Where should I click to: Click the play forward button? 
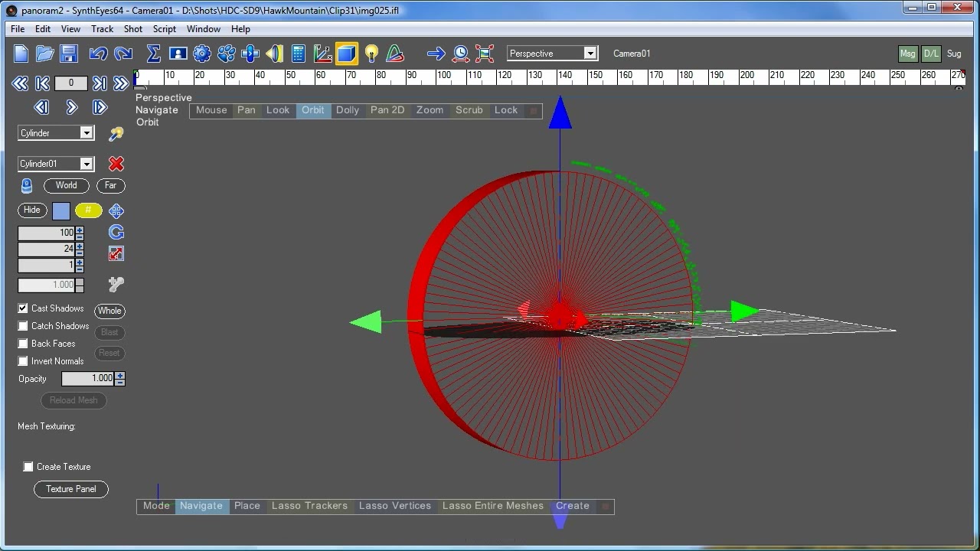(x=71, y=108)
